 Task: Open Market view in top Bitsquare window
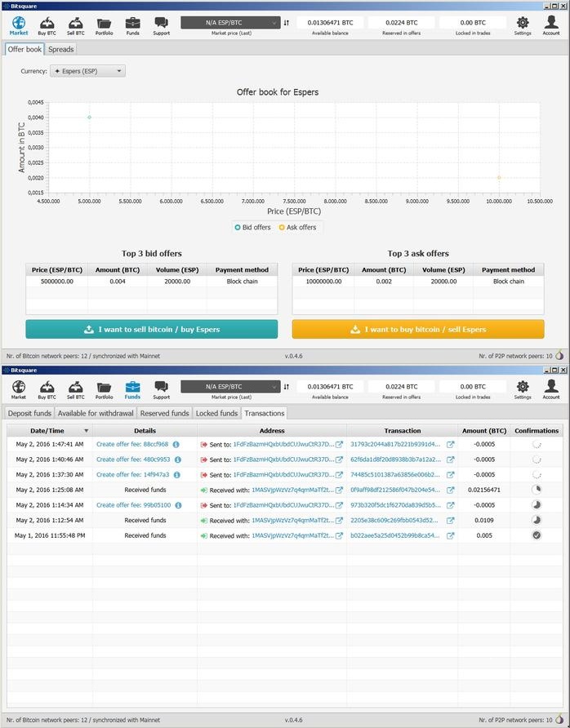pos(19,26)
